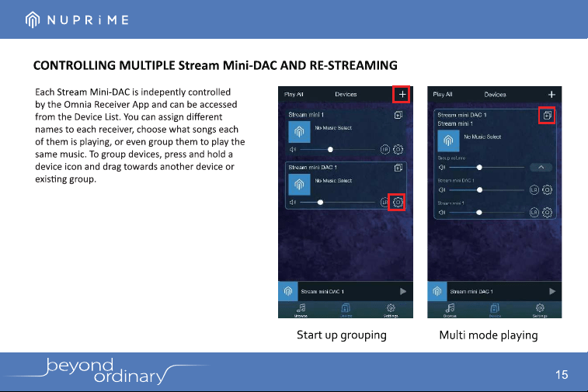Tap group icon on Stream mini DAC 1 card, Start up grouping
The image size is (588, 392).
pyautogui.click(x=398, y=168)
